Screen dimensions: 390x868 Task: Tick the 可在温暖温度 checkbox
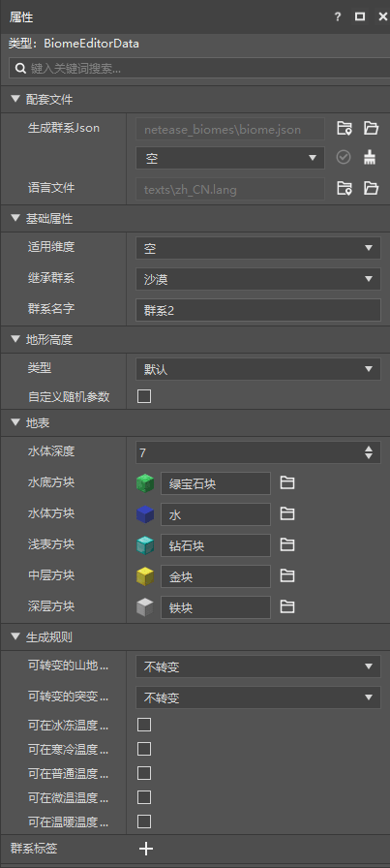144,821
